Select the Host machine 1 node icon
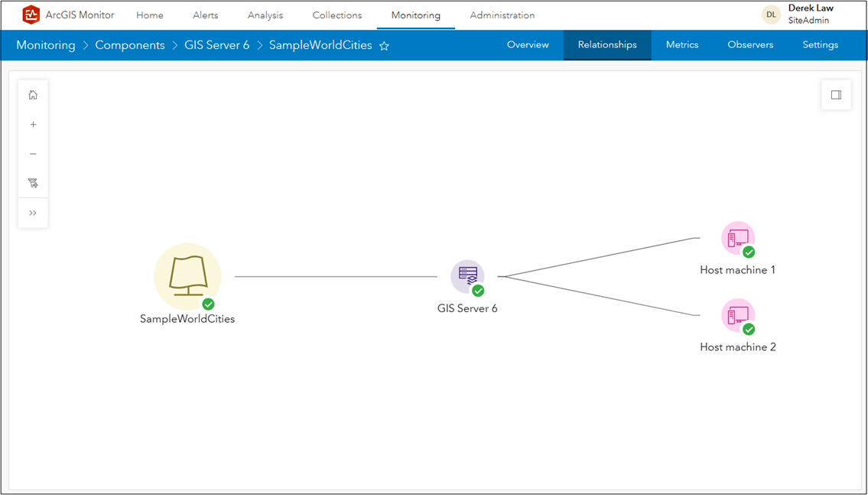 tap(738, 239)
